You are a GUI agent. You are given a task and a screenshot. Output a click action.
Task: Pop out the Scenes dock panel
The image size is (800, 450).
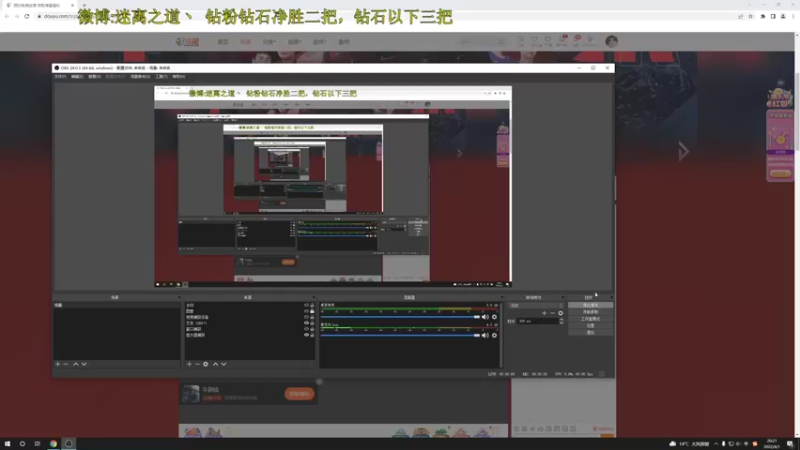pos(179,297)
